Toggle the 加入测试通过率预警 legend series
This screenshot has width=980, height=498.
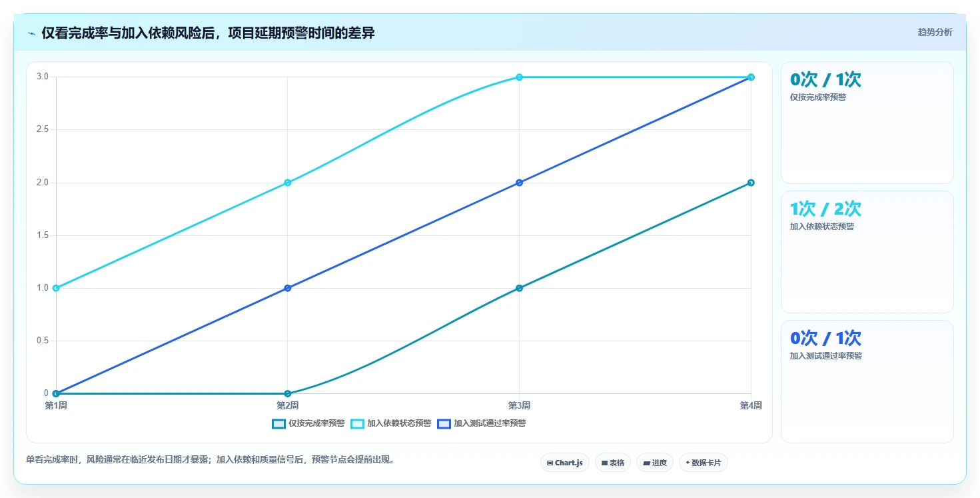(482, 423)
